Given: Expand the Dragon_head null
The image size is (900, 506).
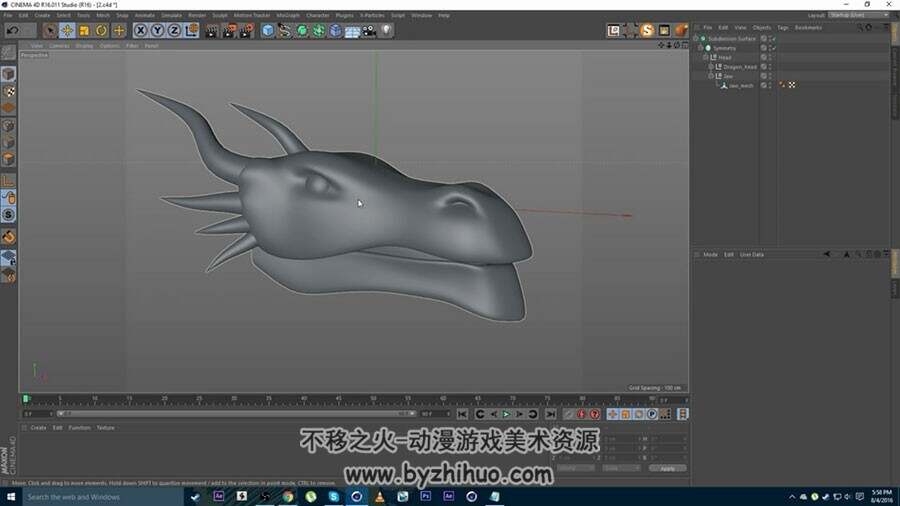Looking at the screenshot, I should (x=711, y=67).
